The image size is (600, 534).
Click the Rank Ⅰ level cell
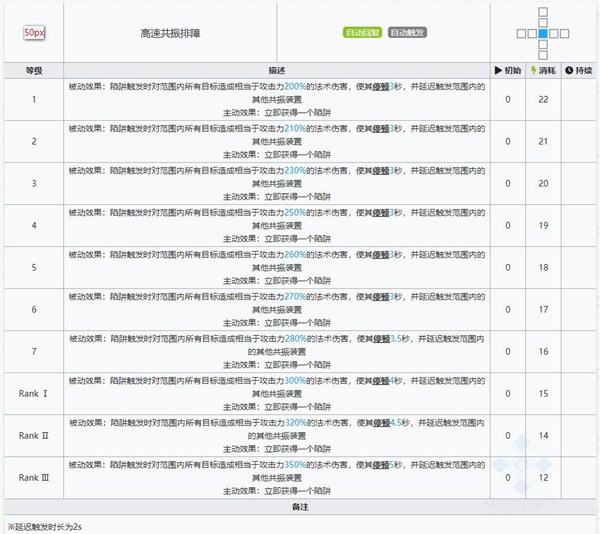34,394
